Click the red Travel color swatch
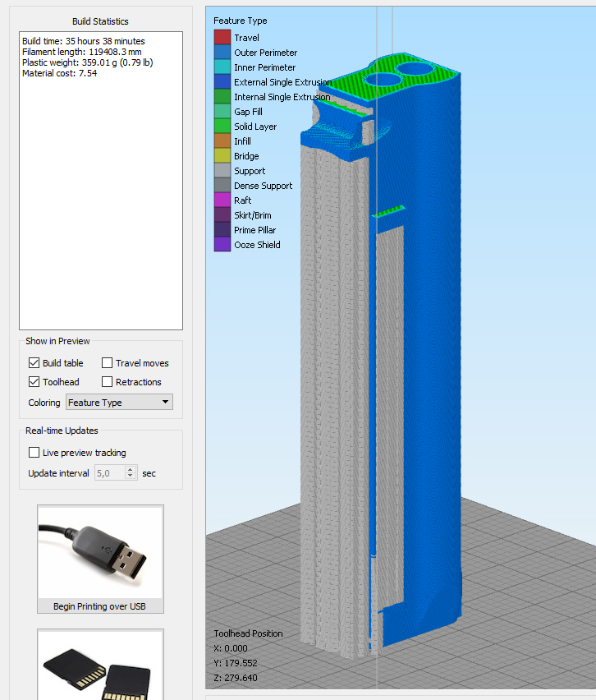This screenshot has width=596, height=700. [x=222, y=38]
